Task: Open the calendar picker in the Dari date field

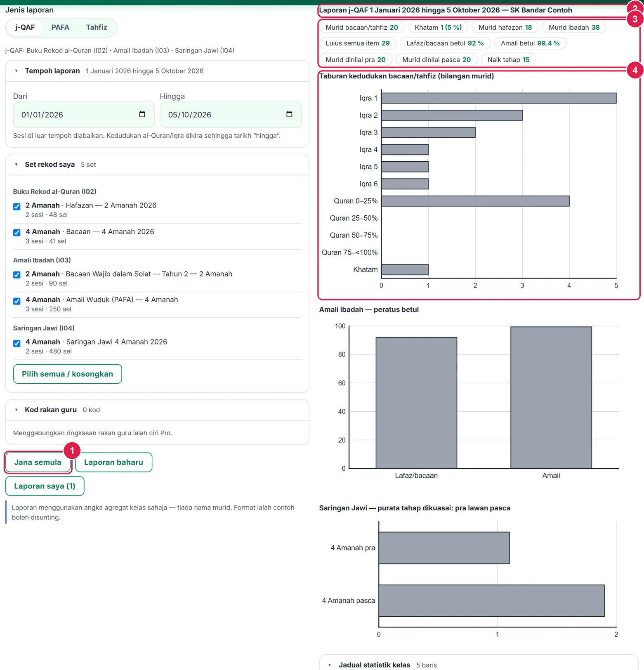Action: click(x=142, y=114)
